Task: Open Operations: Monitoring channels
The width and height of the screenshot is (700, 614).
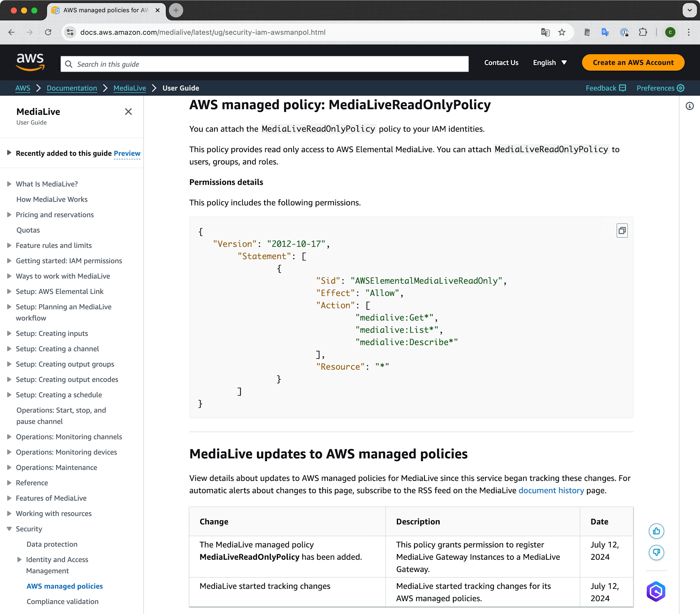Action: 69,437
